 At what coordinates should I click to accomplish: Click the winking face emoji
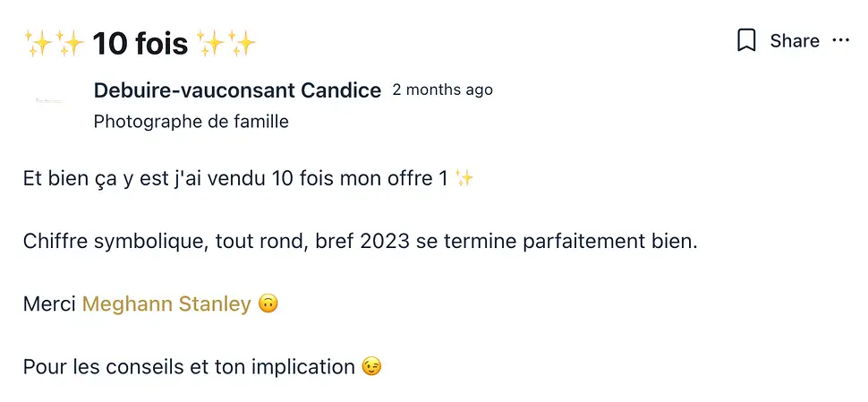pyautogui.click(x=371, y=366)
